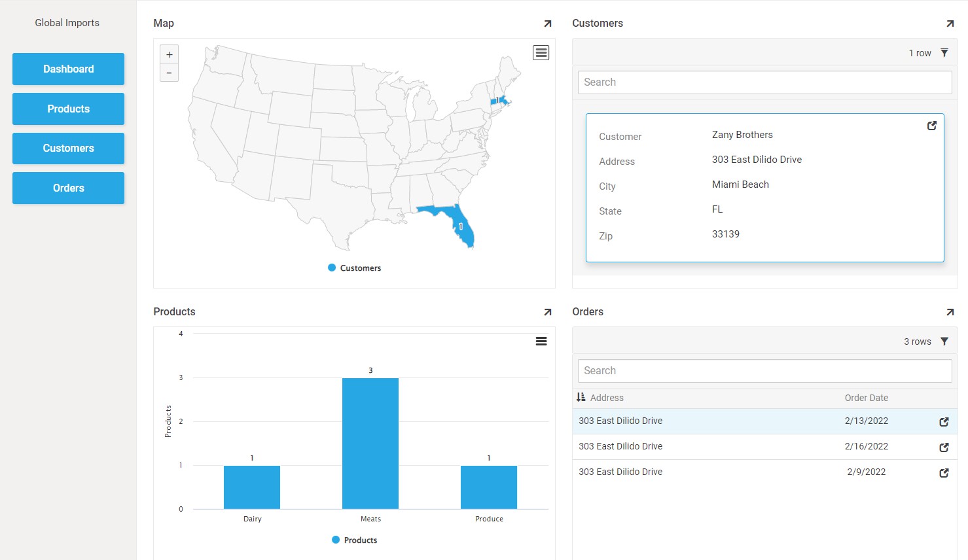Viewport: 968px width, 560px height.
Task: Open the Customers filter funnel
Action: click(944, 53)
